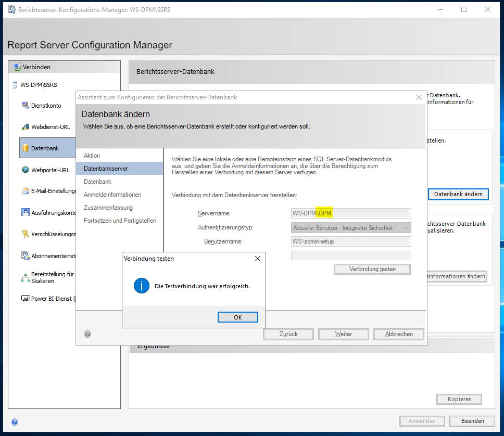The image size is (504, 436).
Task: Close the Verbindung testen dialog with X
Action: pyautogui.click(x=257, y=259)
